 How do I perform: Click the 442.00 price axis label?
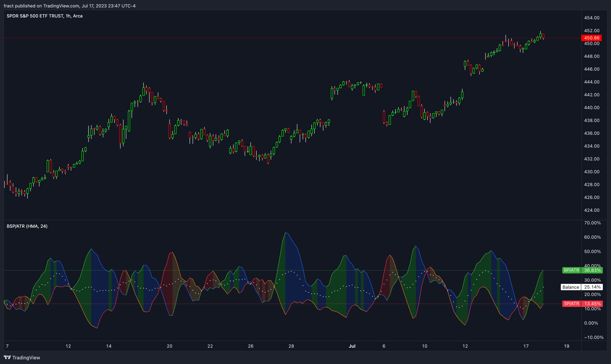[x=592, y=95]
